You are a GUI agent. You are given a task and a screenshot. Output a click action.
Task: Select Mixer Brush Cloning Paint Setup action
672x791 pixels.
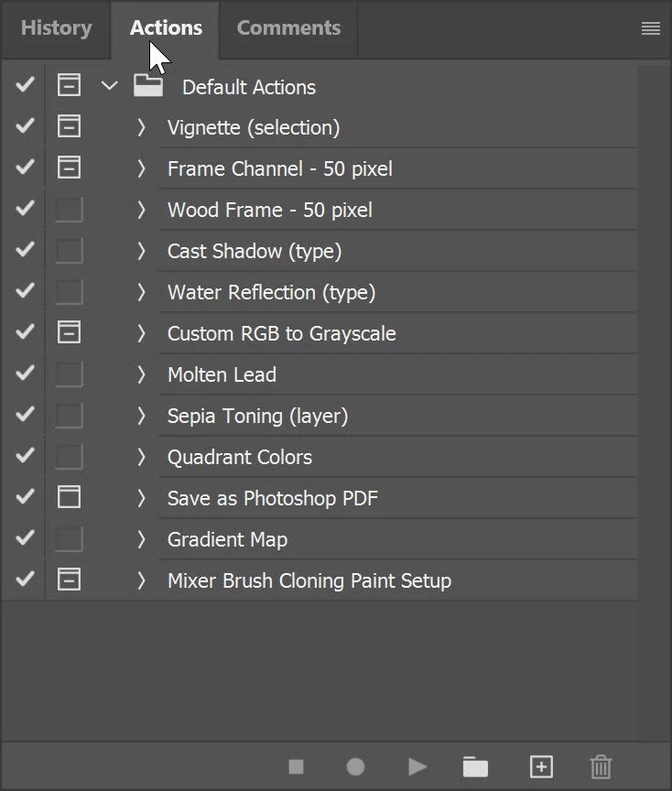pyautogui.click(x=309, y=580)
